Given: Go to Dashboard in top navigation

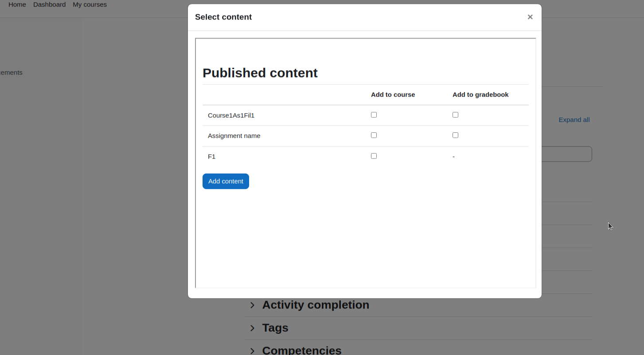Looking at the screenshot, I should click(x=49, y=4).
